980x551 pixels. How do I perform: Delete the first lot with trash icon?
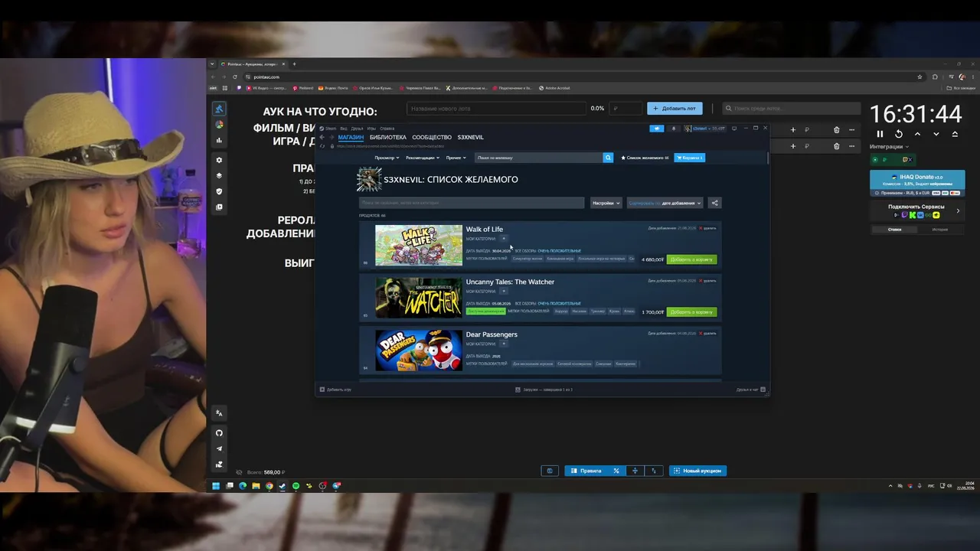(x=836, y=130)
